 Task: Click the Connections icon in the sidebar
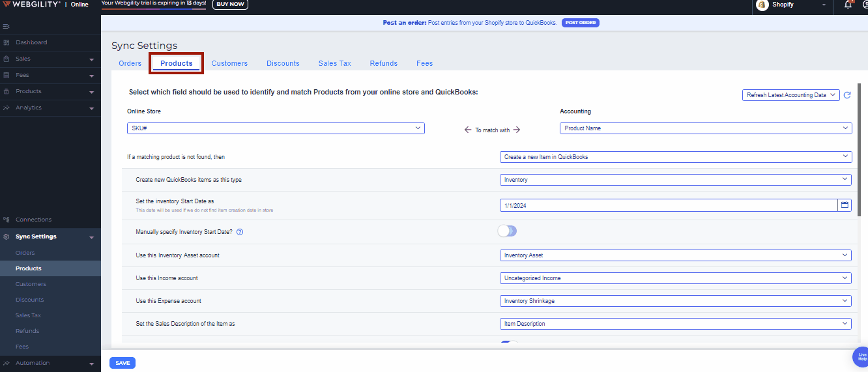coord(6,220)
